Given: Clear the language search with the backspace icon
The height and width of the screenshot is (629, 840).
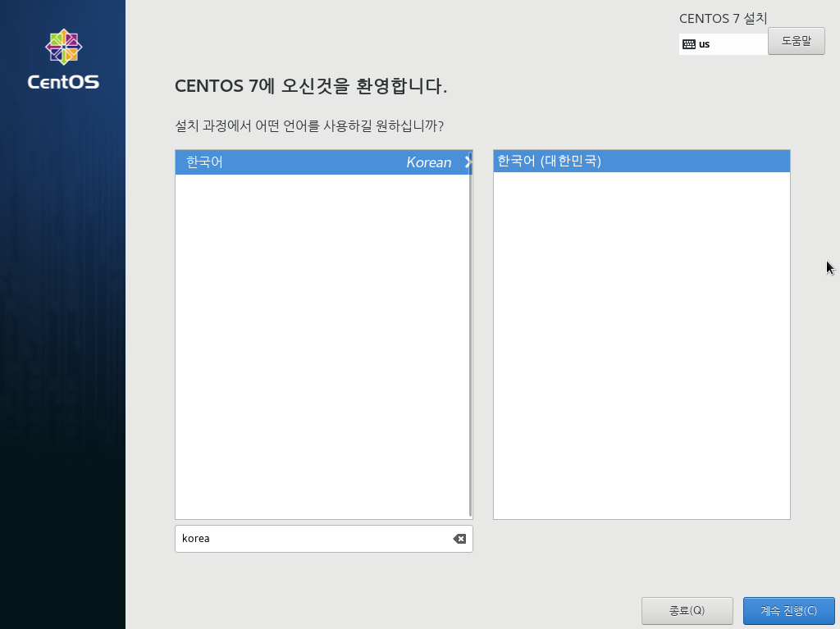Looking at the screenshot, I should (x=459, y=539).
